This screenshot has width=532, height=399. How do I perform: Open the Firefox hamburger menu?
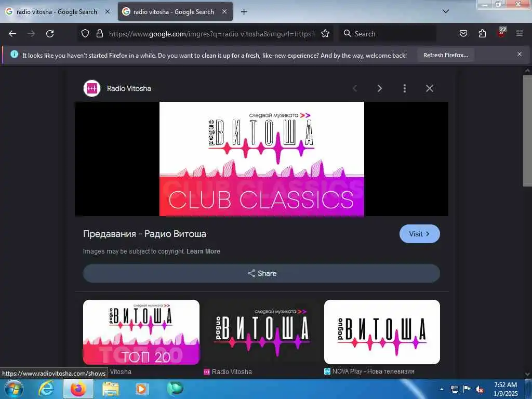tap(520, 33)
